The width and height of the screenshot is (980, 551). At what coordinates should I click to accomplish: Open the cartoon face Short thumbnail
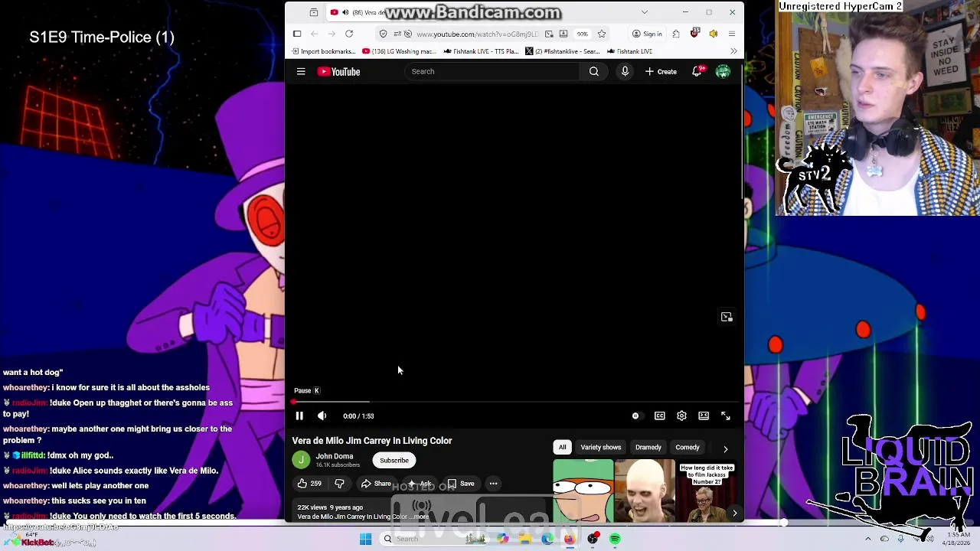coord(583,491)
